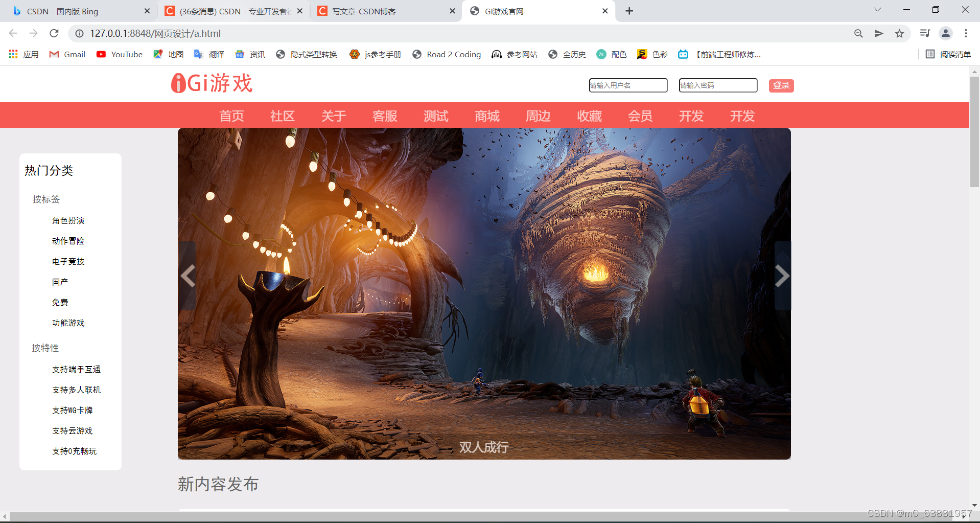Image resolution: width=980 pixels, height=523 pixels.
Task: Open the 色彩 bookmark
Action: point(652,54)
